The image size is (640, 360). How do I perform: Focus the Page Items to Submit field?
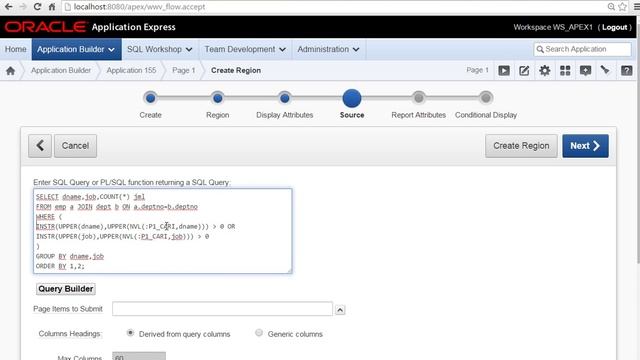[x=222, y=309]
